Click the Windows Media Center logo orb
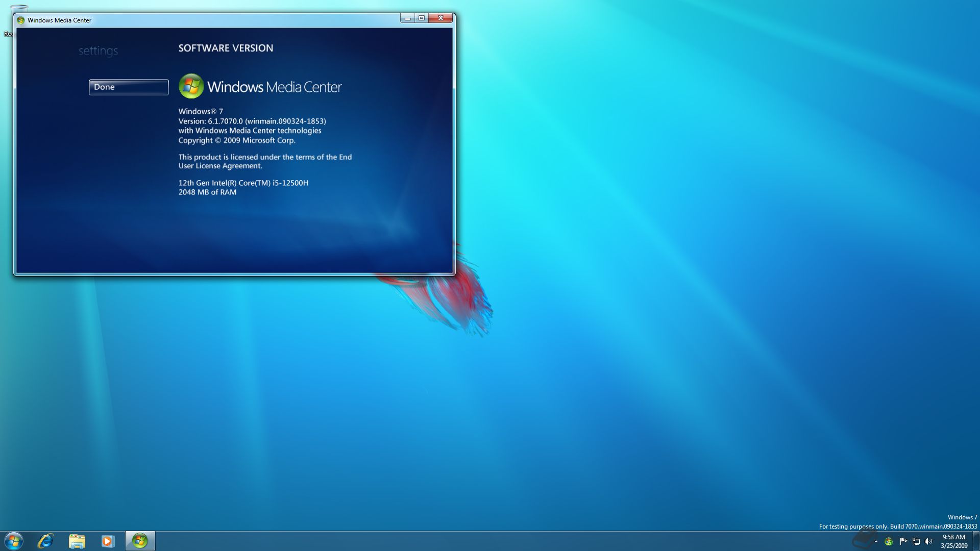Screen dimensions: 980x551 (x=191, y=86)
